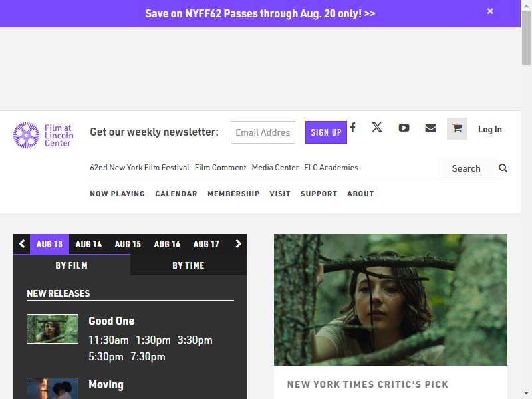Select the AUG 15 date tab
This screenshot has width=532, height=399.
(128, 244)
